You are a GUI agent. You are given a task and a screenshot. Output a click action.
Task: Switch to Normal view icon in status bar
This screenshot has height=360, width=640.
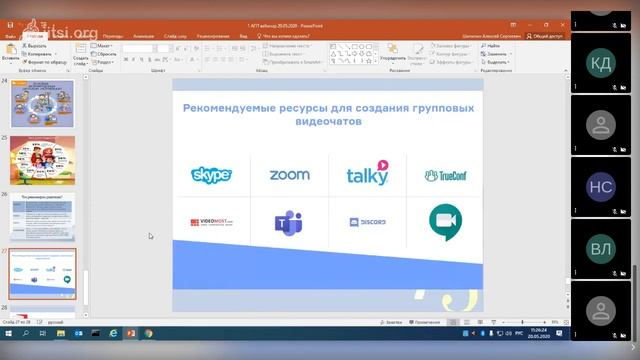tap(453, 322)
